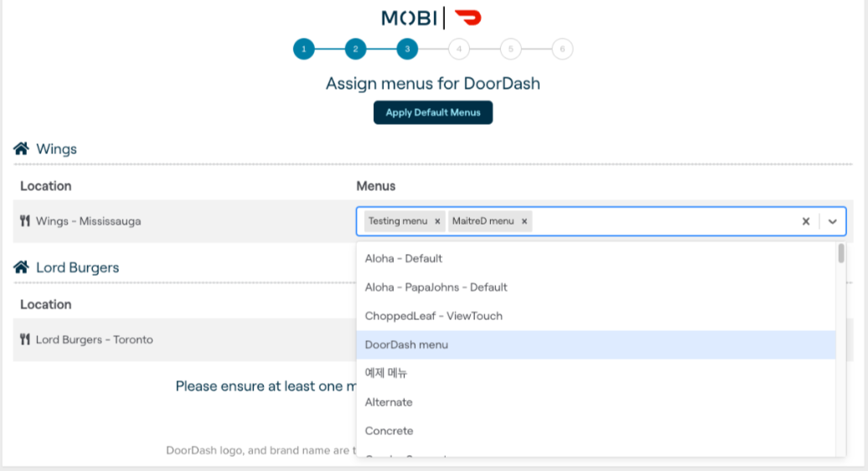Select the Concrete menu option
The width and height of the screenshot is (868, 471).
(389, 431)
